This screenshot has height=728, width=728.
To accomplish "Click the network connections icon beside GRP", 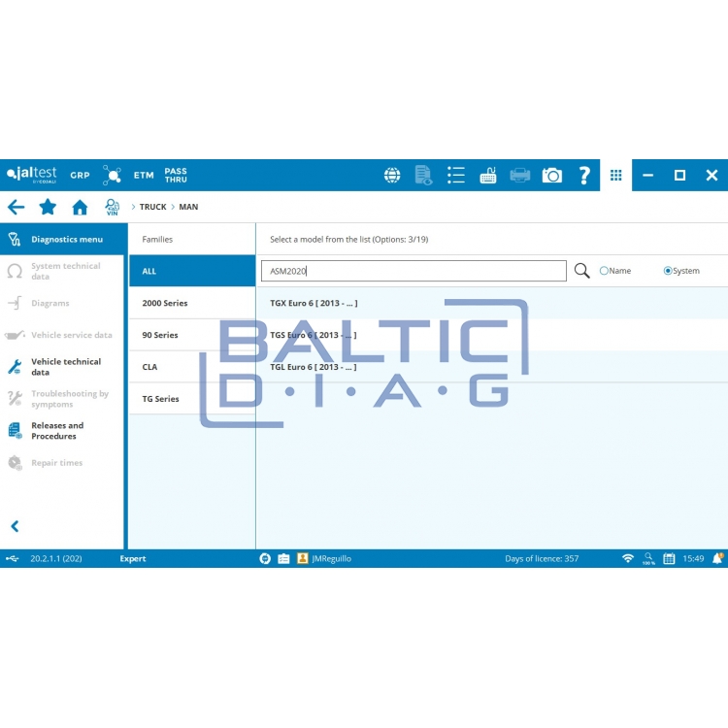I will [112, 175].
